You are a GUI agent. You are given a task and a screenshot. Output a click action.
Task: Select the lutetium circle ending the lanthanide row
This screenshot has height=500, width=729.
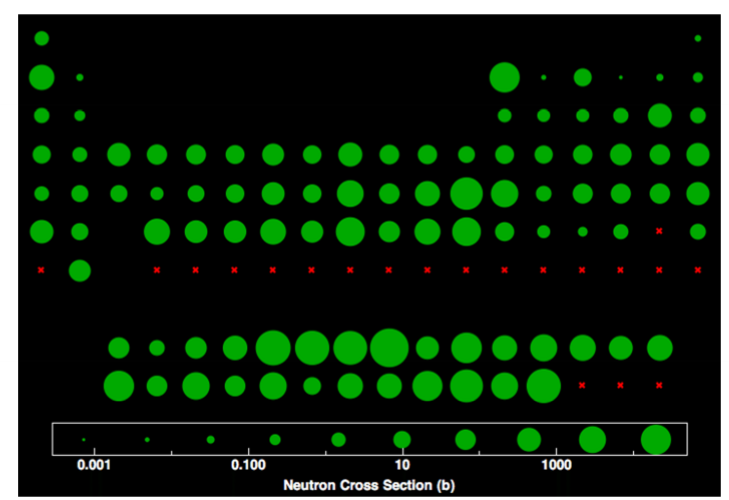point(660,348)
